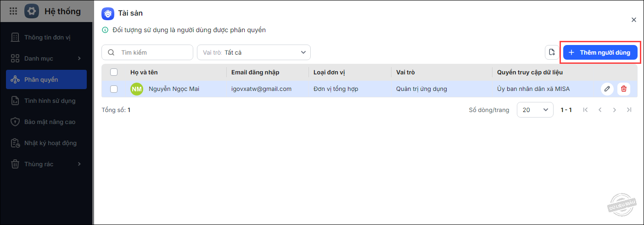Check the Nguyễn Ngọc Mai row checkbox
This screenshot has width=644, height=225.
tap(114, 89)
